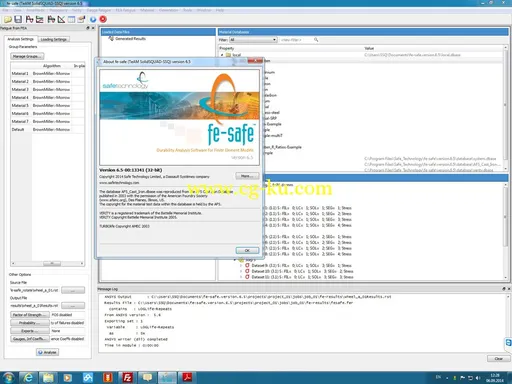This screenshot has height=384, width=512.
Task: Click the red circular stop toolbar icon
Action: 103,19
